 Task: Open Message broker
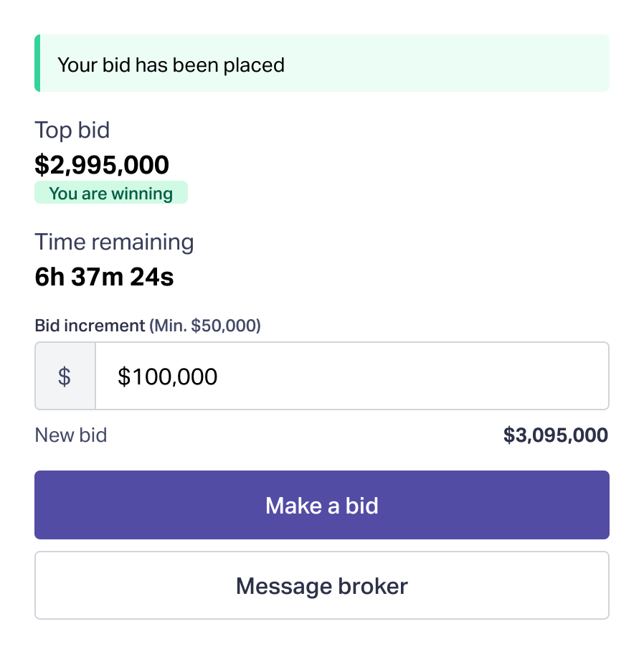pyautogui.click(x=322, y=585)
